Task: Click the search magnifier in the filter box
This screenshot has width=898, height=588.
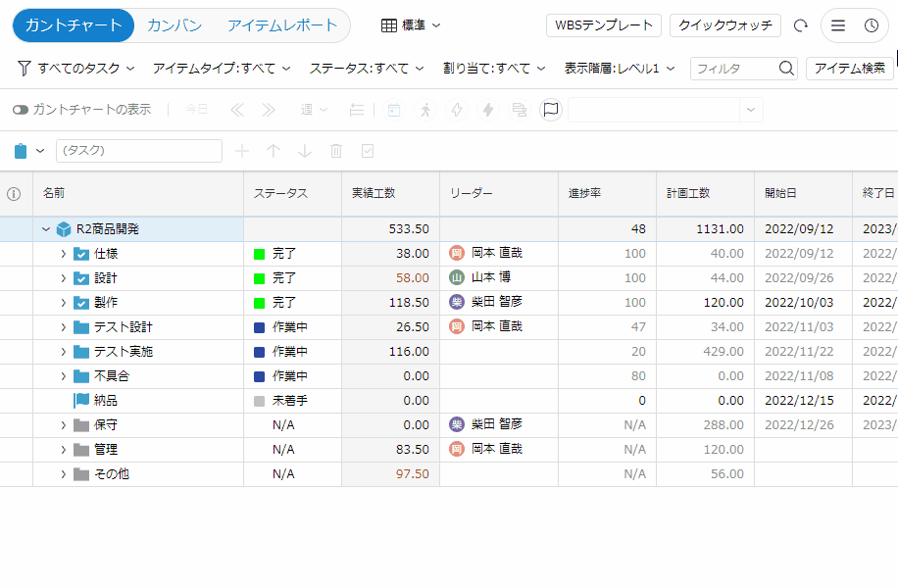Action: pyautogui.click(x=786, y=69)
